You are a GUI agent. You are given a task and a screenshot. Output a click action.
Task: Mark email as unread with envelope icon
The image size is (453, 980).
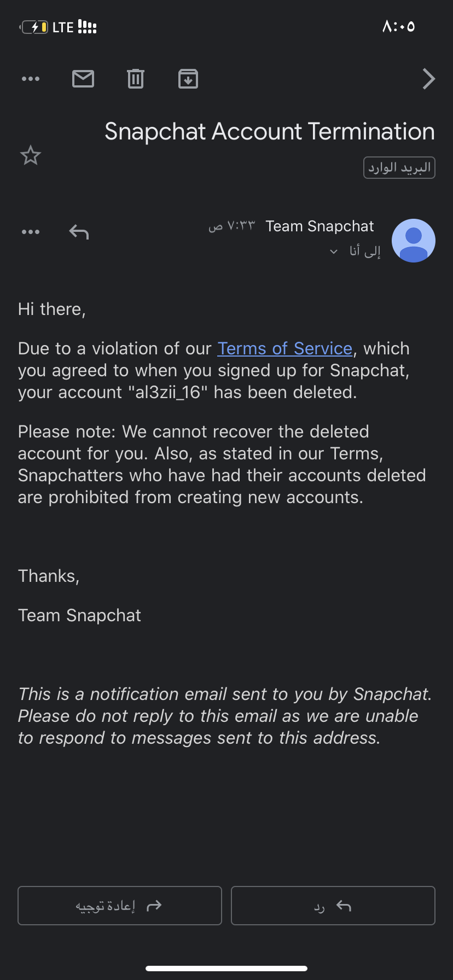(x=83, y=79)
